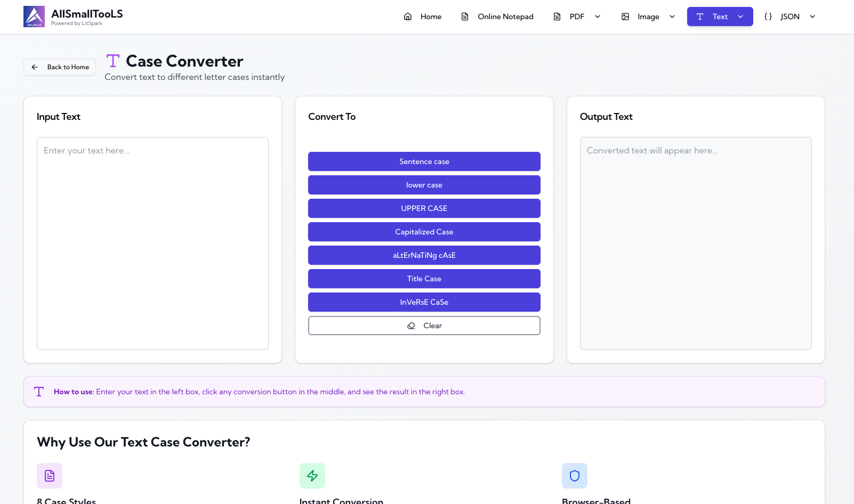Expand the Image dropdown
This screenshot has width=854, height=504.
point(672,17)
